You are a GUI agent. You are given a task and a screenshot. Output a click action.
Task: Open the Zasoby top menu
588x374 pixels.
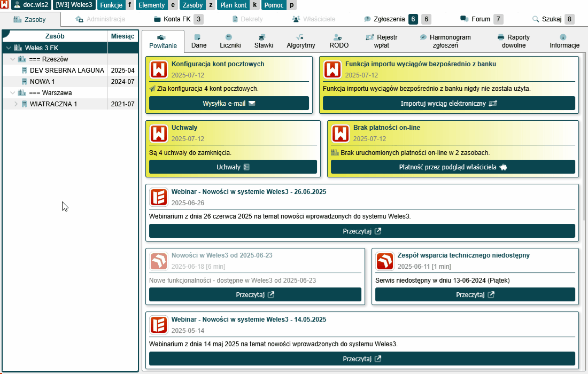point(193,5)
